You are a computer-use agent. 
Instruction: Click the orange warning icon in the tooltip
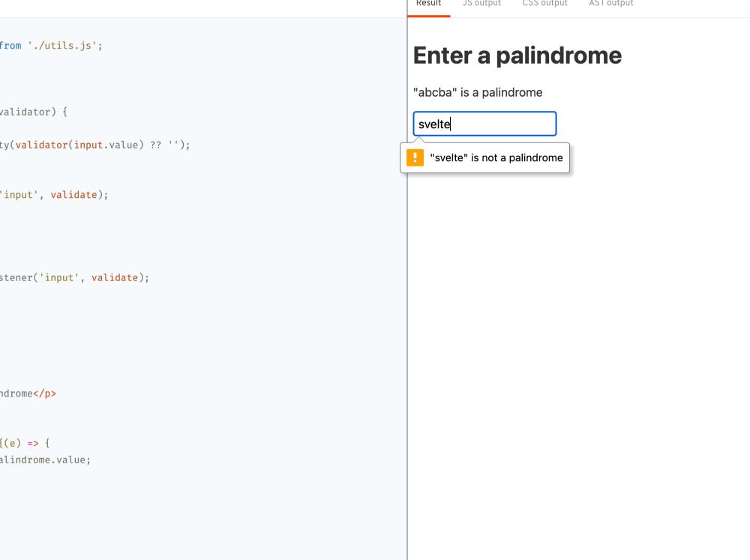coord(415,157)
